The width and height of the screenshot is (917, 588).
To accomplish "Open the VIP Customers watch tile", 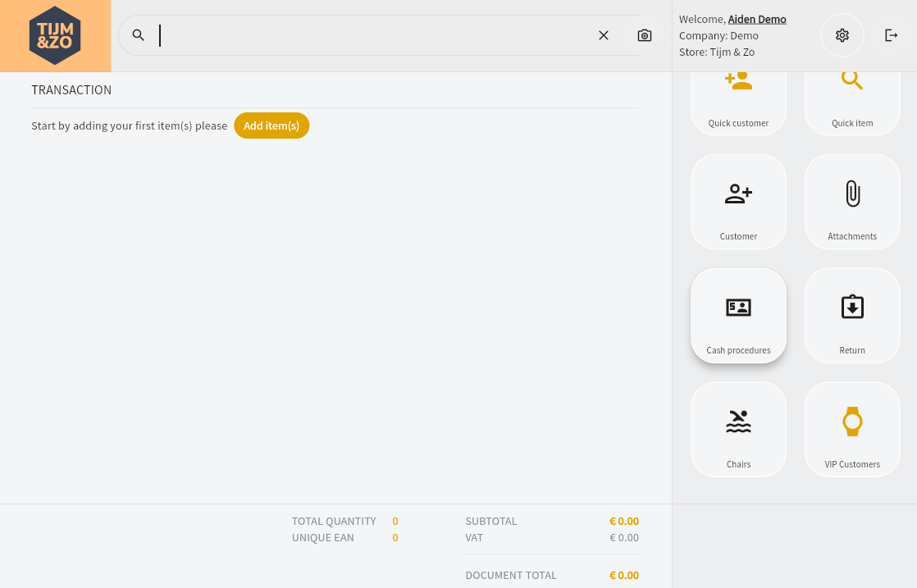I will coord(852,430).
